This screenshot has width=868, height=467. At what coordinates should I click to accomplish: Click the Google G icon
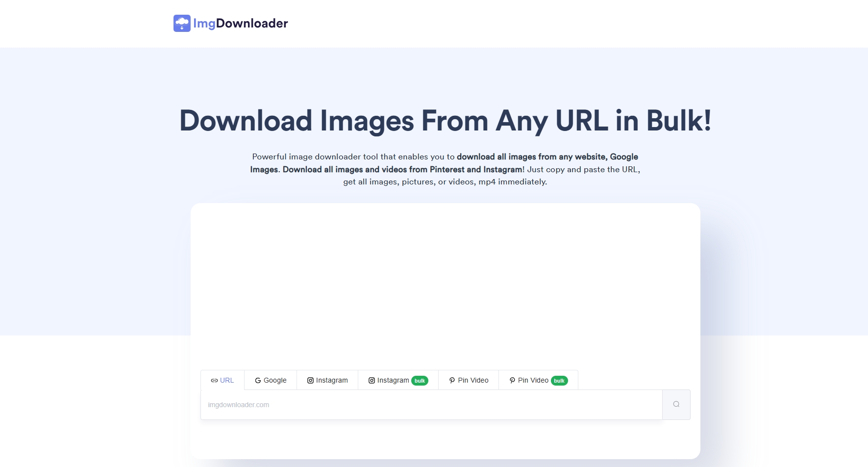[x=258, y=381]
